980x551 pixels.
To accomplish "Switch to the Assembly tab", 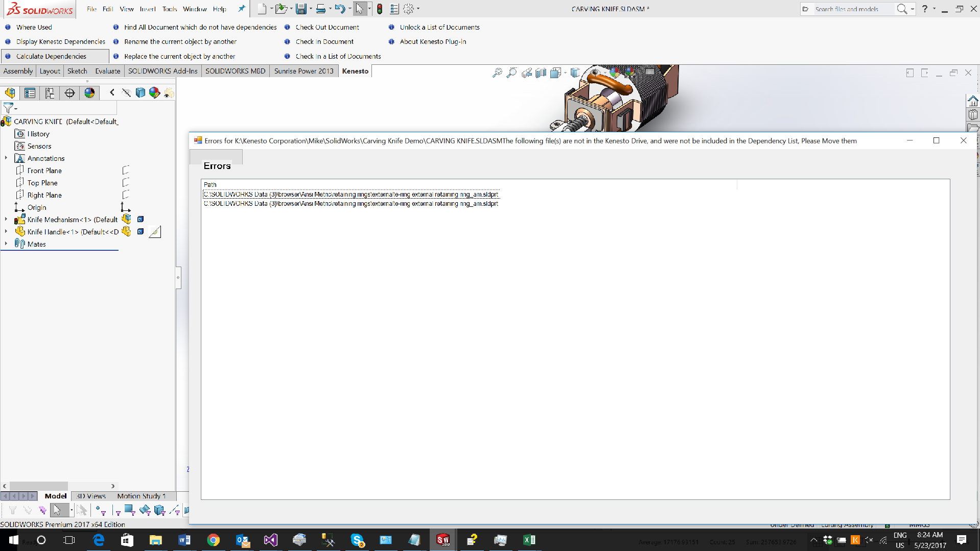I will (x=18, y=71).
